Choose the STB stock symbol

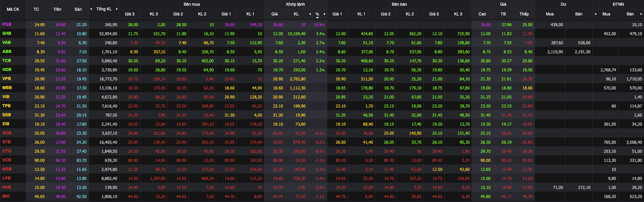click(x=7, y=142)
